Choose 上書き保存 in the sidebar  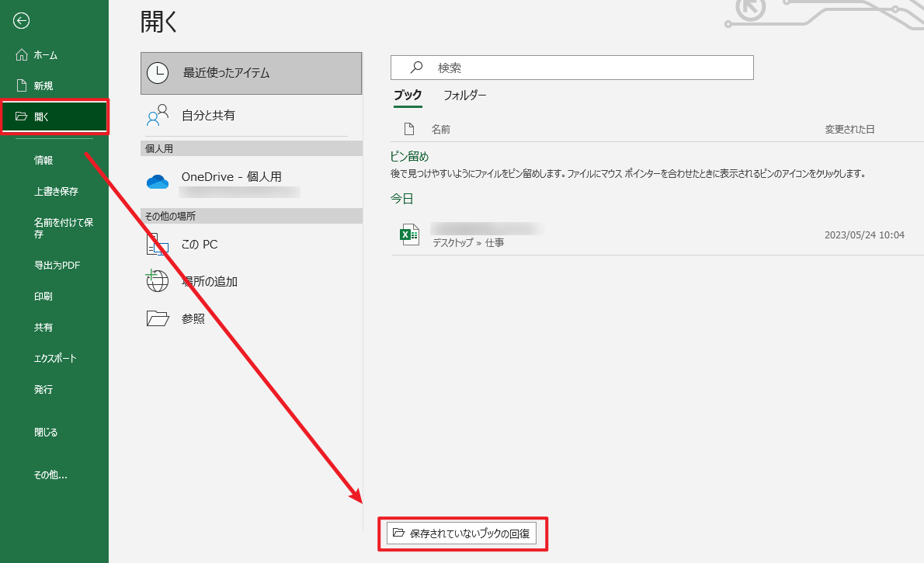(x=54, y=191)
